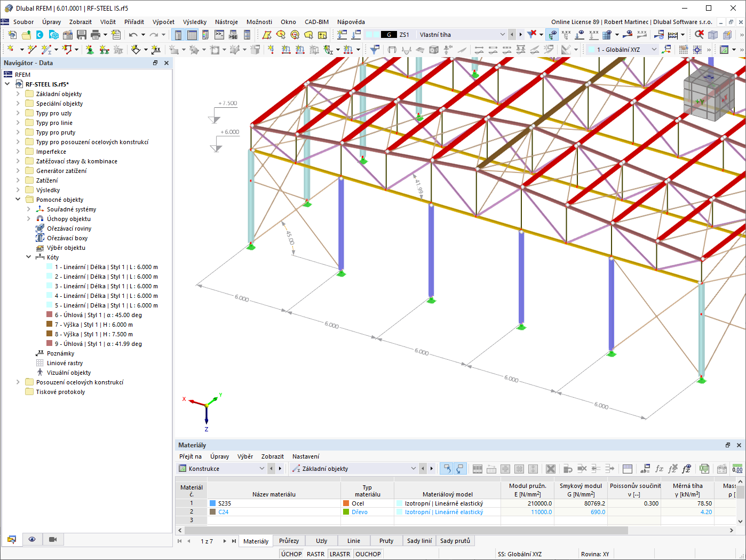This screenshot has width=746, height=560.
Task: Collapse the Kóty branch in the navigator
Action: coord(29,257)
